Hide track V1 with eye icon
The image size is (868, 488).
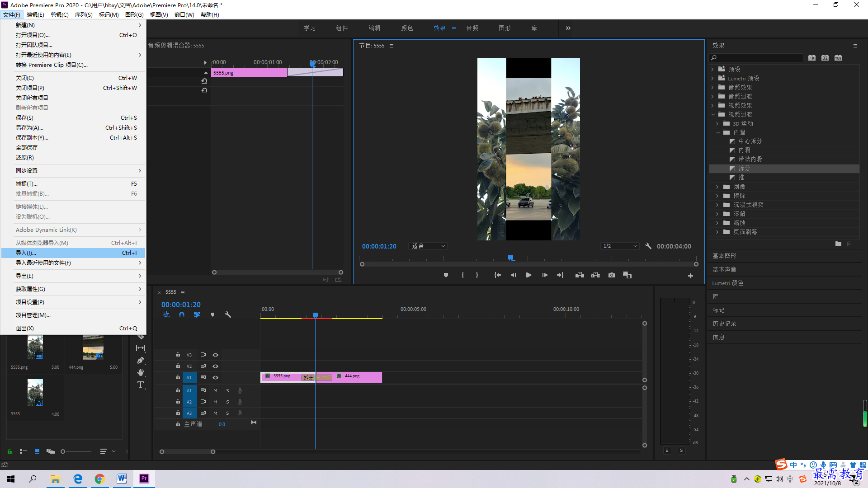click(x=216, y=378)
